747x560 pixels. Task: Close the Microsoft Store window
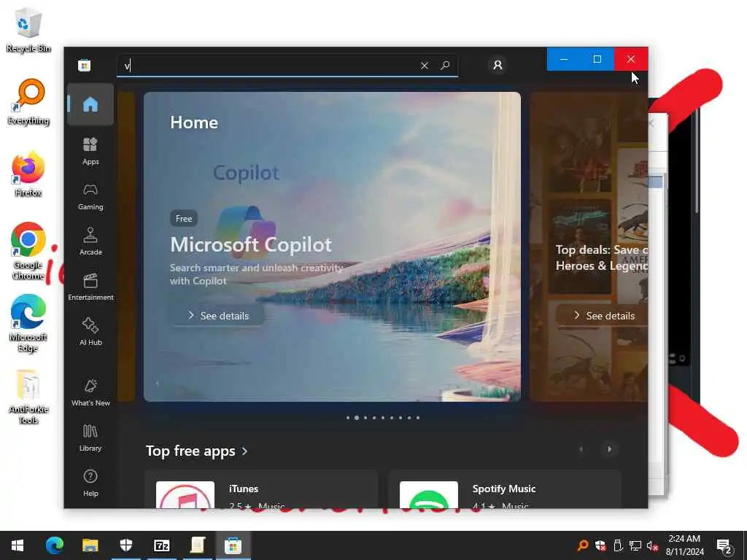coord(631,59)
